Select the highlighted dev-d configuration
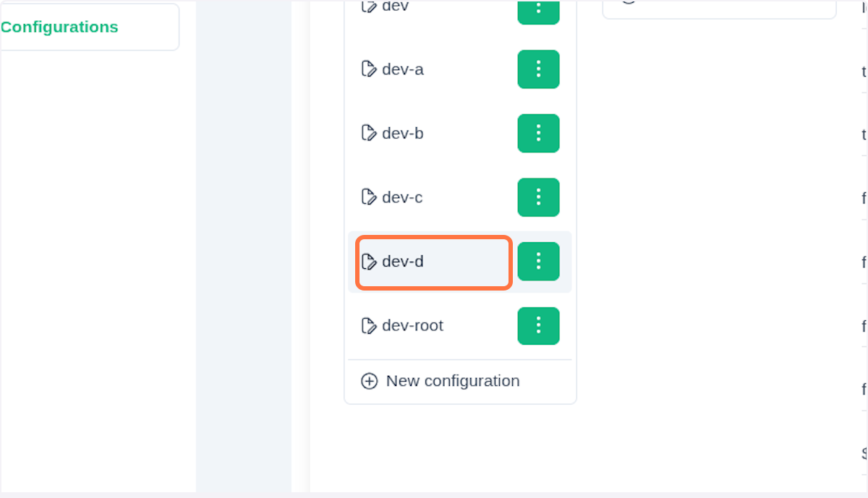 (403, 262)
